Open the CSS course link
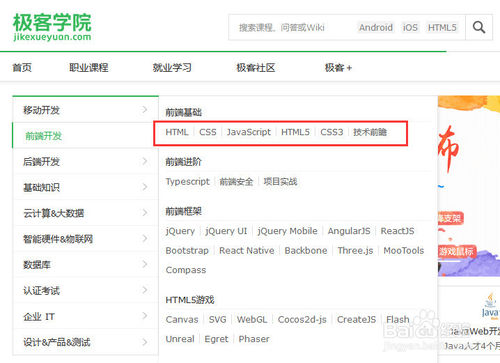The height and width of the screenshot is (363, 500). tap(208, 132)
